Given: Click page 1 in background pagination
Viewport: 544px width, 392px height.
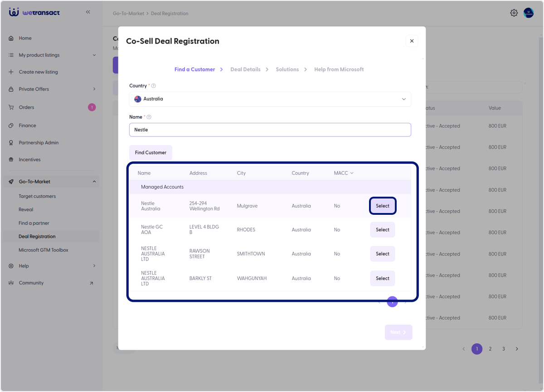Looking at the screenshot, I should (477, 349).
